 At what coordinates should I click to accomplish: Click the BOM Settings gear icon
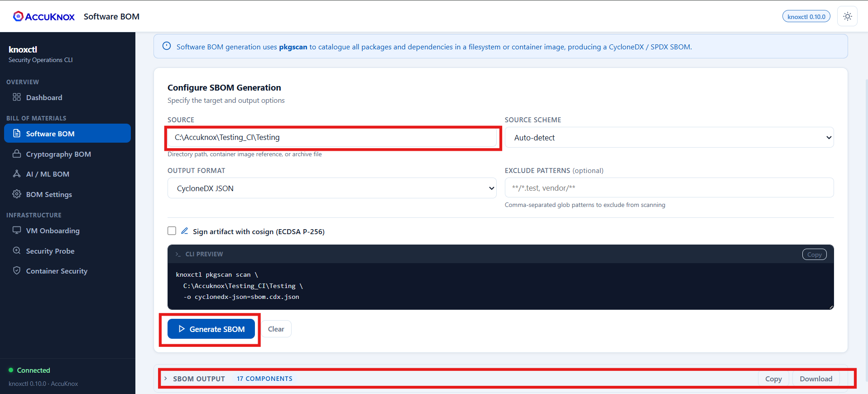pyautogui.click(x=17, y=194)
